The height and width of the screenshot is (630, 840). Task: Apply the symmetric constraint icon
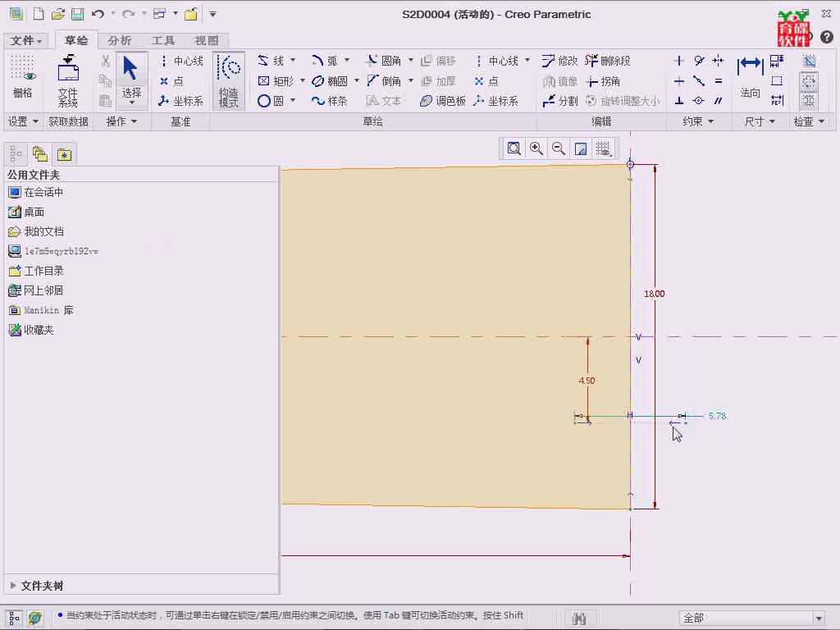718,61
